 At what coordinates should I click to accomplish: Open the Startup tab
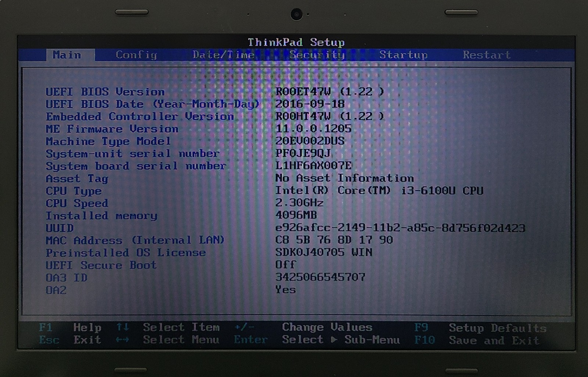tap(404, 55)
